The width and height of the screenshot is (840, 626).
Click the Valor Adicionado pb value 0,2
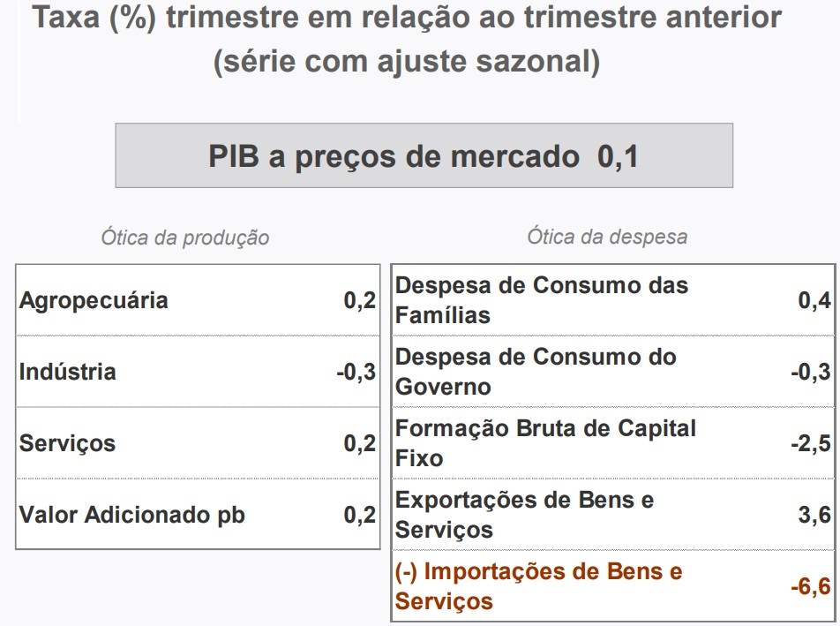359,515
